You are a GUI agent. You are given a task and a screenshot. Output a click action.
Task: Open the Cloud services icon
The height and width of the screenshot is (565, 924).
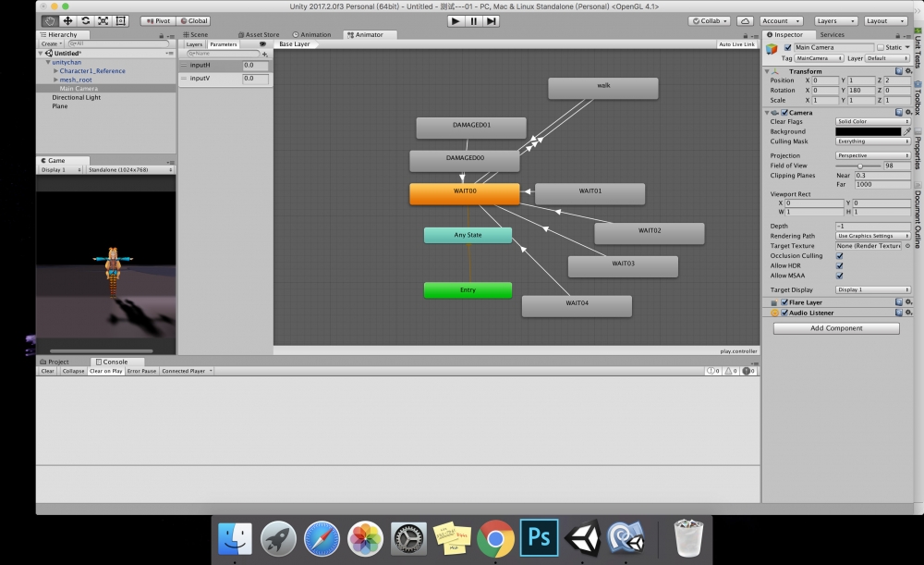pos(745,21)
